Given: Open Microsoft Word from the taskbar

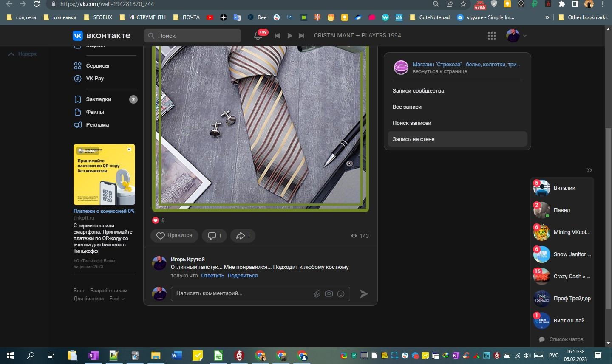Looking at the screenshot, I should (x=177, y=356).
